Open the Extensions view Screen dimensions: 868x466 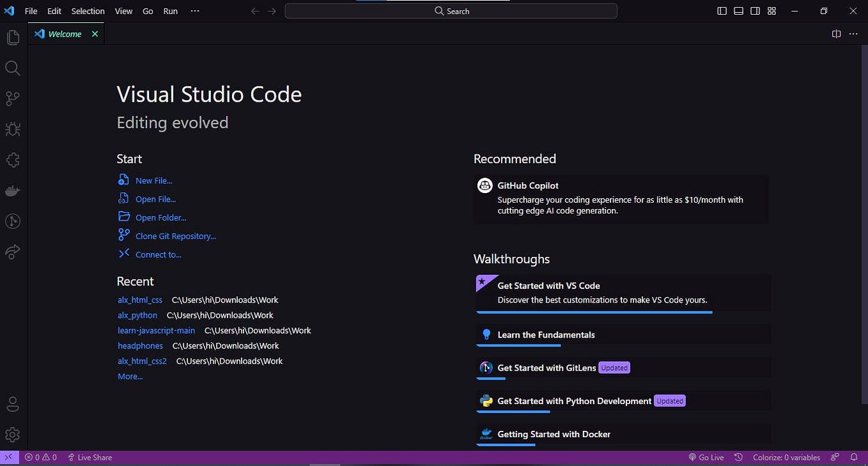13,160
